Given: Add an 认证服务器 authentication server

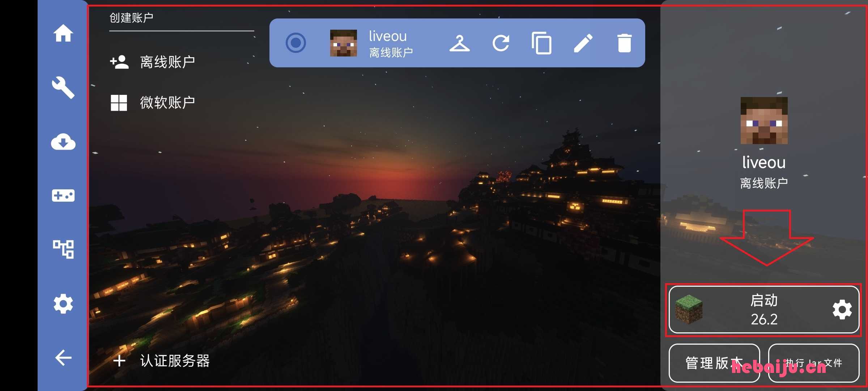Looking at the screenshot, I should tap(161, 361).
